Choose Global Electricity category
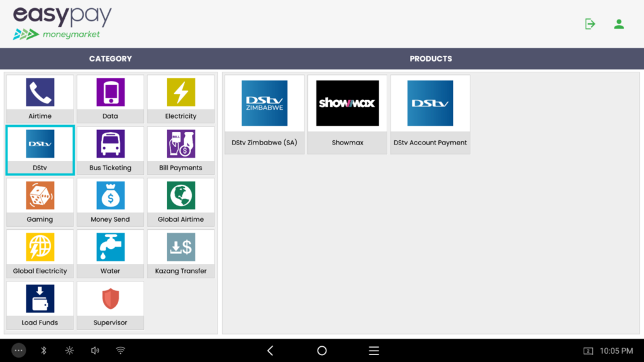The image size is (644, 362). point(40,254)
